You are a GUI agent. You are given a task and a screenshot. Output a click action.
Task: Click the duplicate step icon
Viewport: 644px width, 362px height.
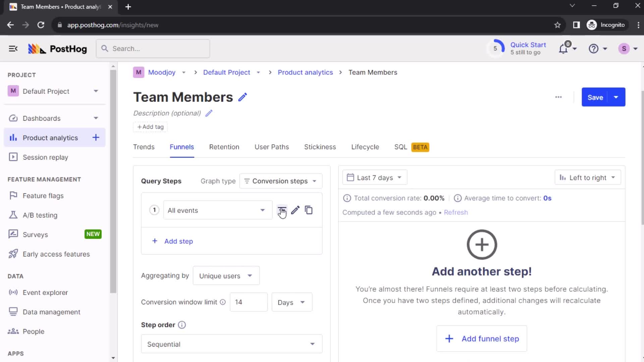(309, 210)
